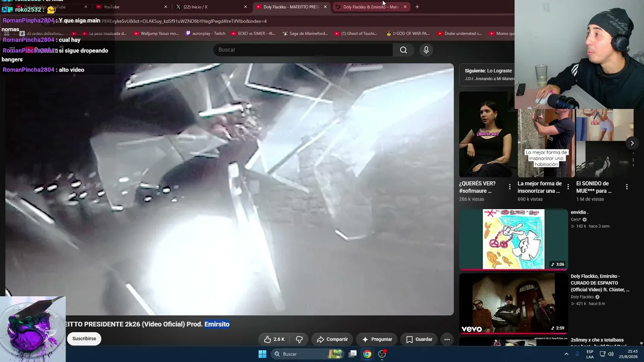Open the taskbar volume speaker icon
This screenshot has width=644, height=362.
pos(611,354)
